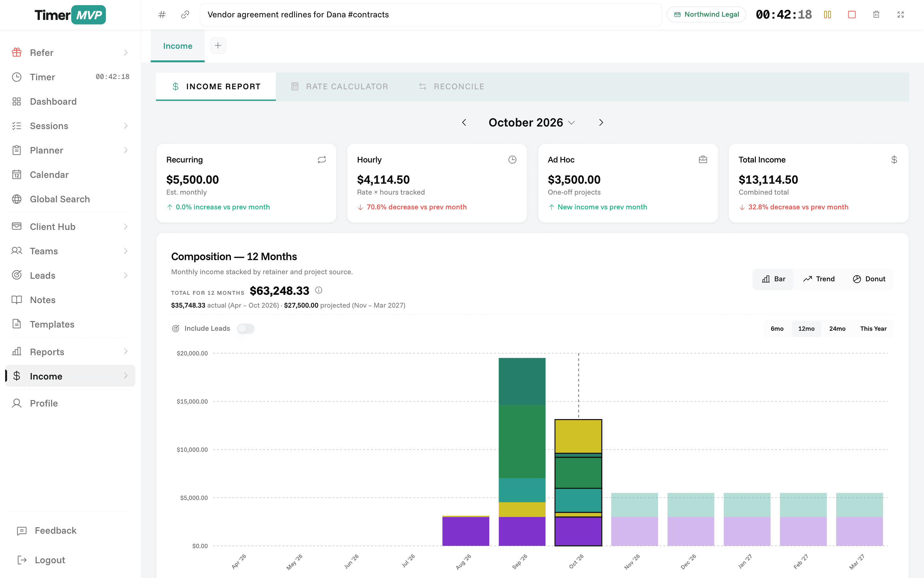Switch chart view to Trend

(x=819, y=279)
